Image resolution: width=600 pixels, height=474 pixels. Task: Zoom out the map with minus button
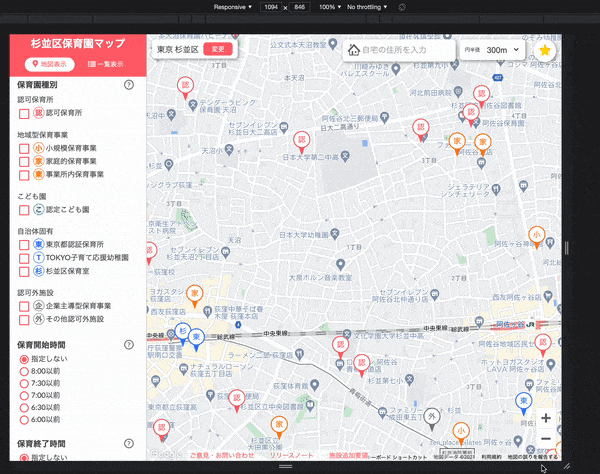[x=546, y=439]
